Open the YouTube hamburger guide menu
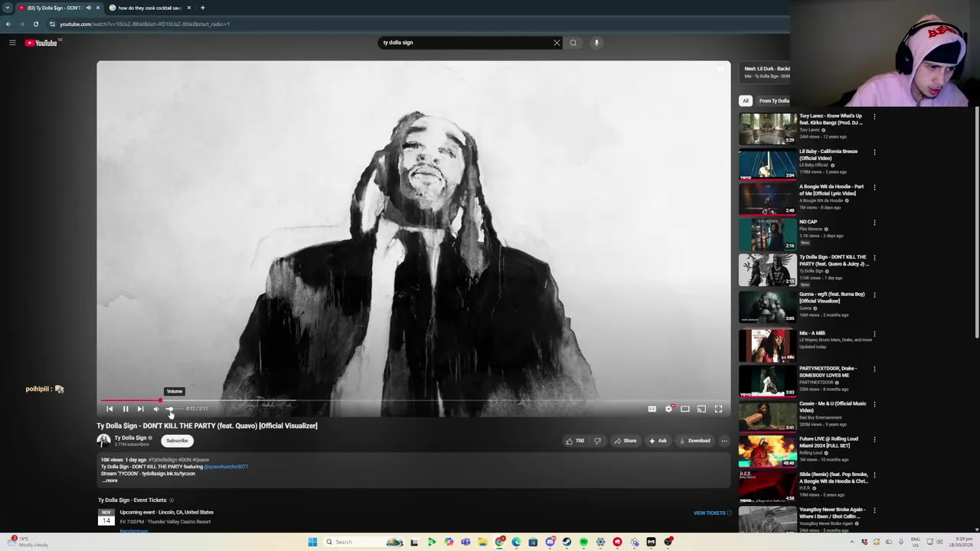This screenshot has height=551, width=980. coord(12,43)
